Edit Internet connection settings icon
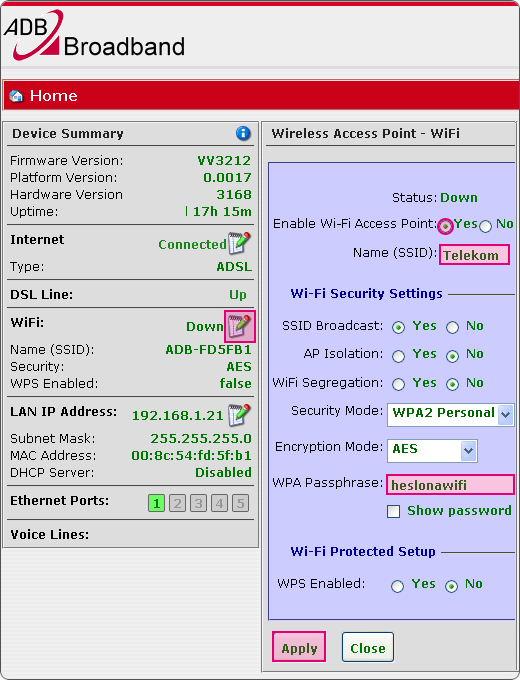The width and height of the screenshot is (520, 680). pos(239,243)
